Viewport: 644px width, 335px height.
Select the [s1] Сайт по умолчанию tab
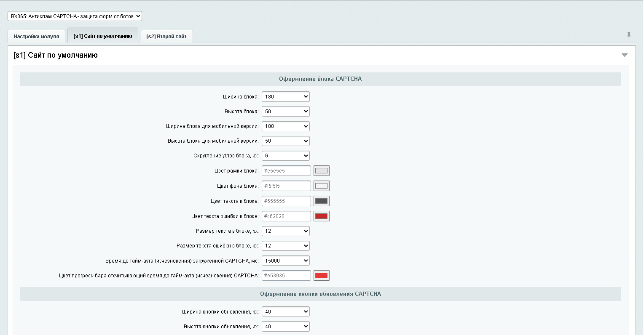[103, 36]
